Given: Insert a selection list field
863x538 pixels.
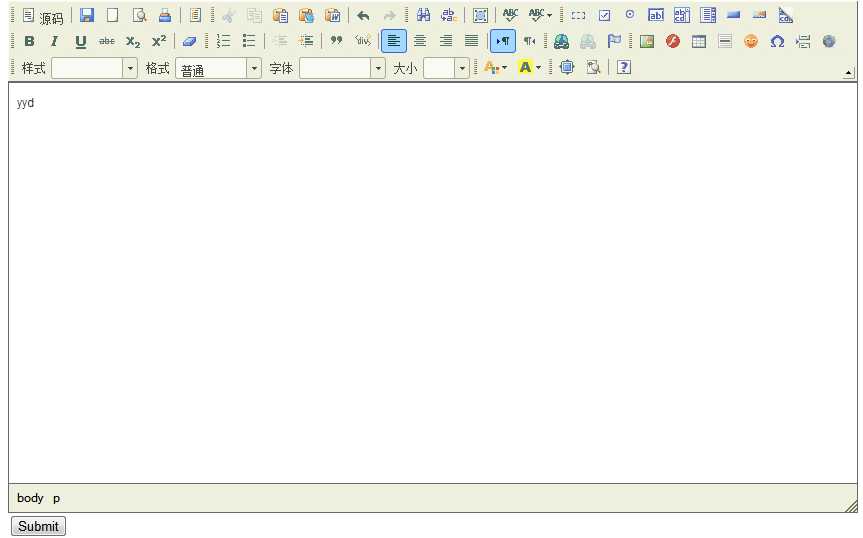Looking at the screenshot, I should pyautogui.click(x=708, y=15).
